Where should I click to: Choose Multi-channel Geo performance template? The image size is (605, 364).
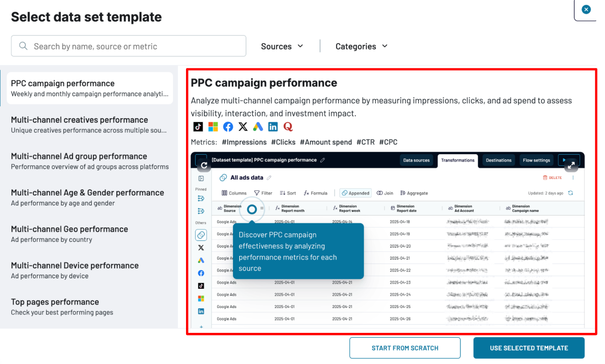click(x=89, y=234)
